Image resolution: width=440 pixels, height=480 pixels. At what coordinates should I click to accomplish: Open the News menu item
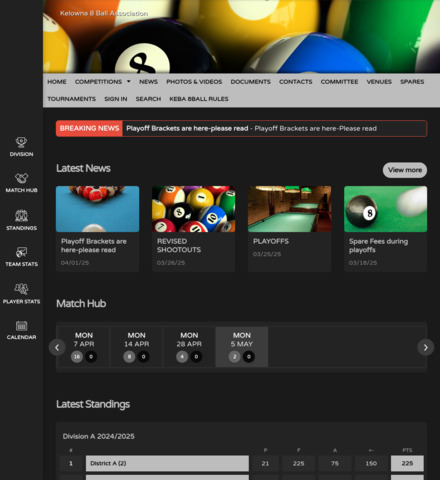(148, 82)
